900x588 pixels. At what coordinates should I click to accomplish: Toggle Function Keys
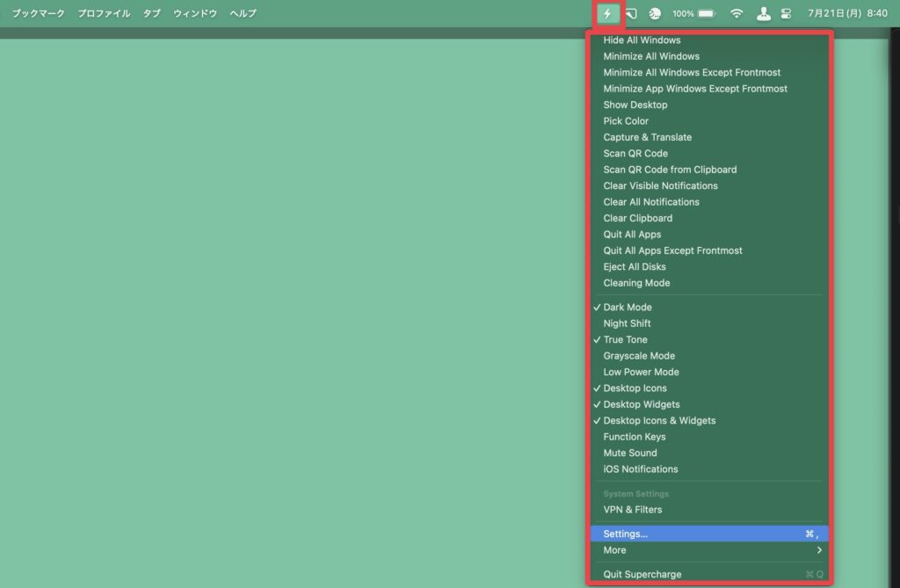click(x=709, y=437)
